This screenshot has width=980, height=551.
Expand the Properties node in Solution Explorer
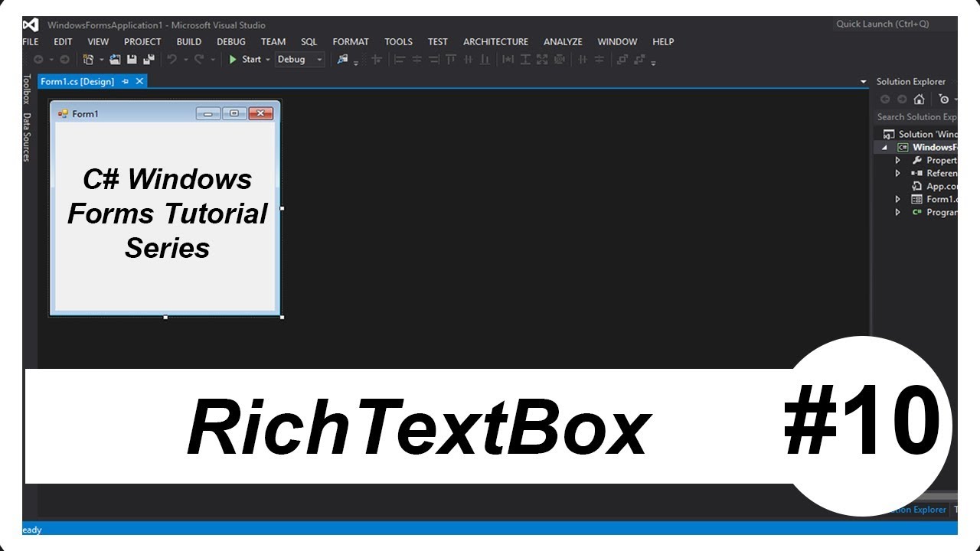pos(898,161)
